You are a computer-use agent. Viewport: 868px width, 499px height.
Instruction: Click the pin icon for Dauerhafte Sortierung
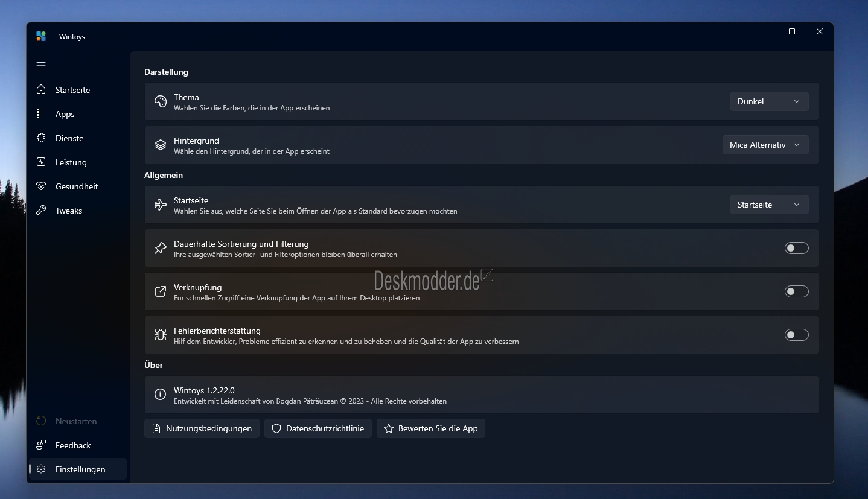[x=160, y=248]
